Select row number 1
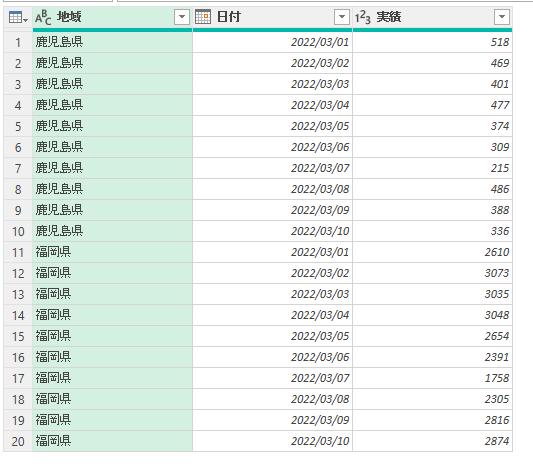 click(x=18, y=42)
